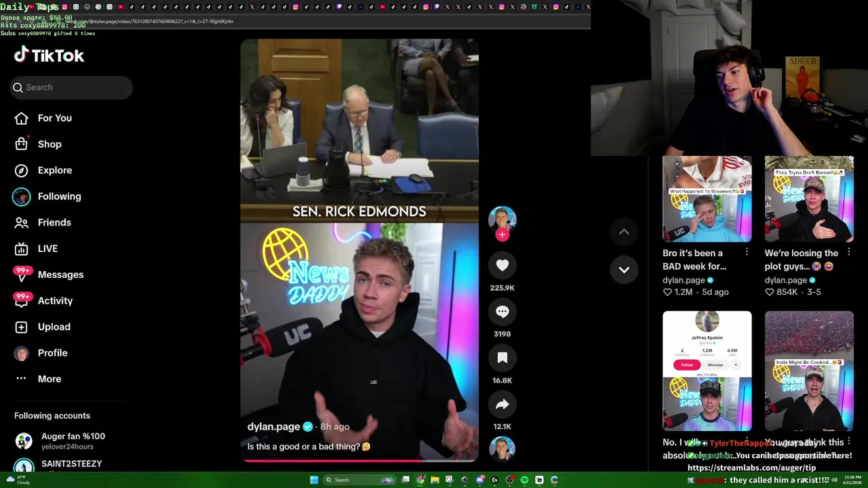Open 'They Tryna Draft Barron' video thumbnail
This screenshot has height=488, width=868.
(x=809, y=199)
